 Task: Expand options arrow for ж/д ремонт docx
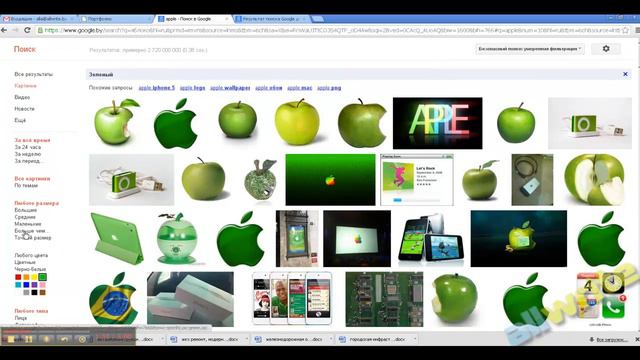(247, 339)
